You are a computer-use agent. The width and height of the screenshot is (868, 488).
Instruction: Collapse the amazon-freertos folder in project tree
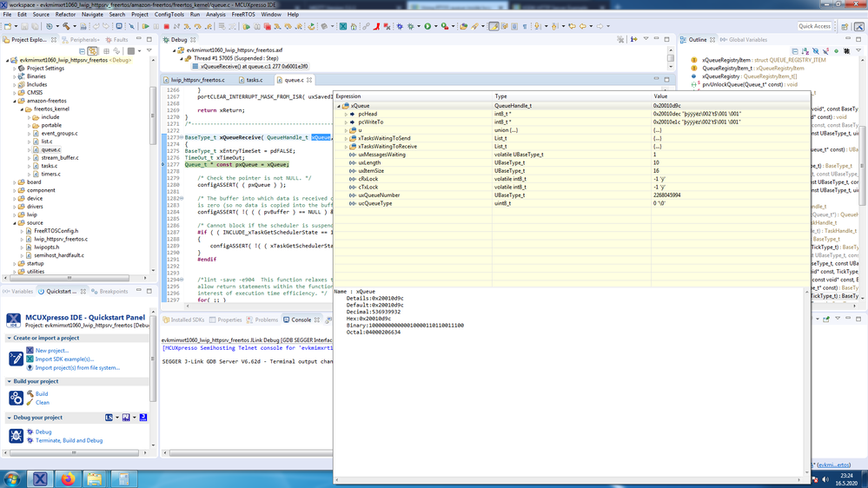pyautogui.click(x=15, y=101)
